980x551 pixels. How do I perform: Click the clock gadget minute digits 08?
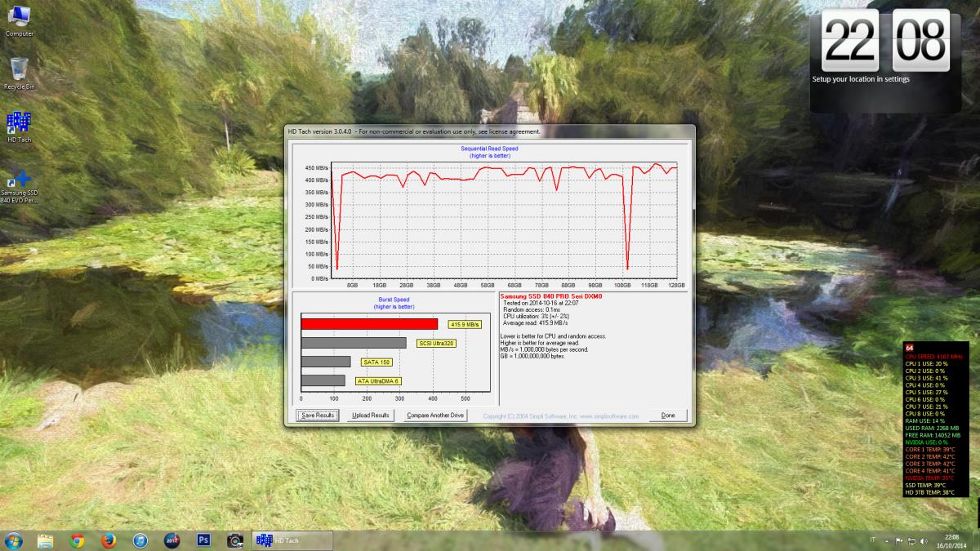tap(921, 40)
